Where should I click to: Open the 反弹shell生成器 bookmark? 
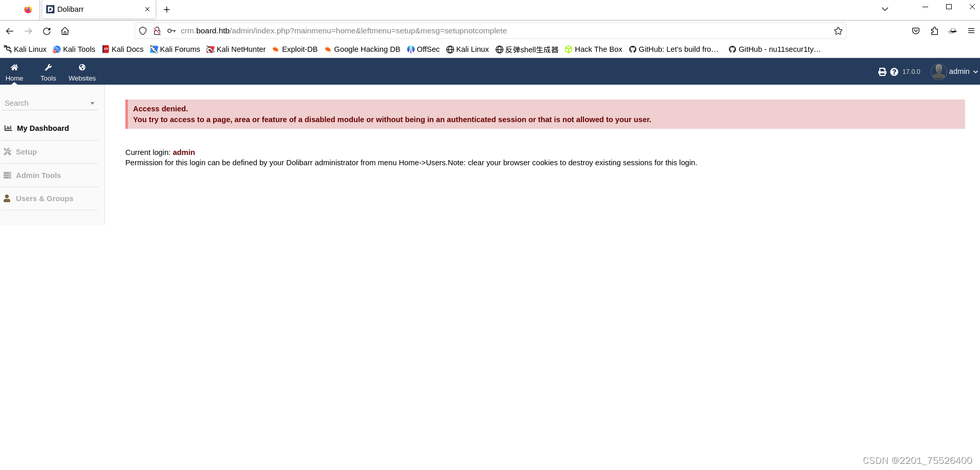coord(526,49)
